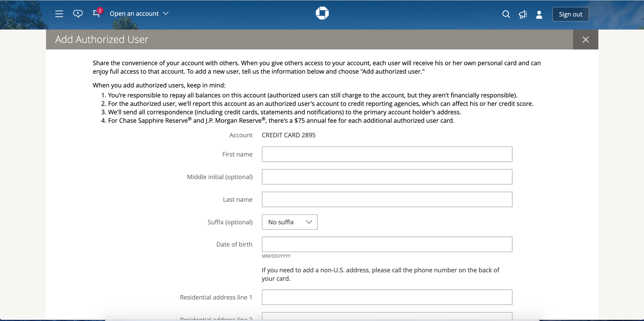The height and width of the screenshot is (321, 644).
Task: Click the Add Authorized User title bar
Action: pyautogui.click(x=101, y=39)
